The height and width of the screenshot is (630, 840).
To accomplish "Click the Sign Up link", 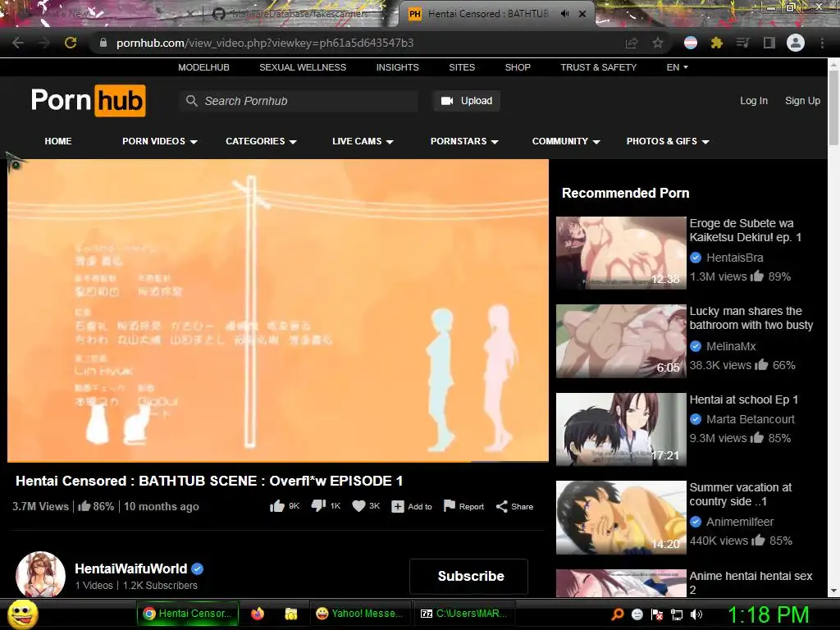I will click(802, 101).
